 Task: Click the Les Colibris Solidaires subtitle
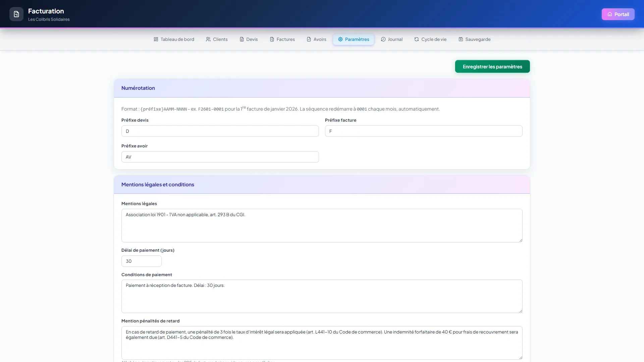(49, 19)
